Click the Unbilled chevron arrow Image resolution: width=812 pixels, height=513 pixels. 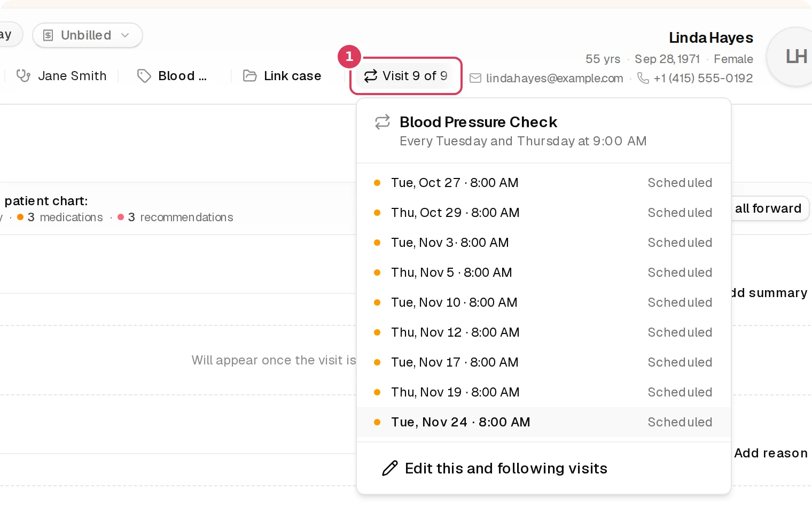(x=125, y=35)
